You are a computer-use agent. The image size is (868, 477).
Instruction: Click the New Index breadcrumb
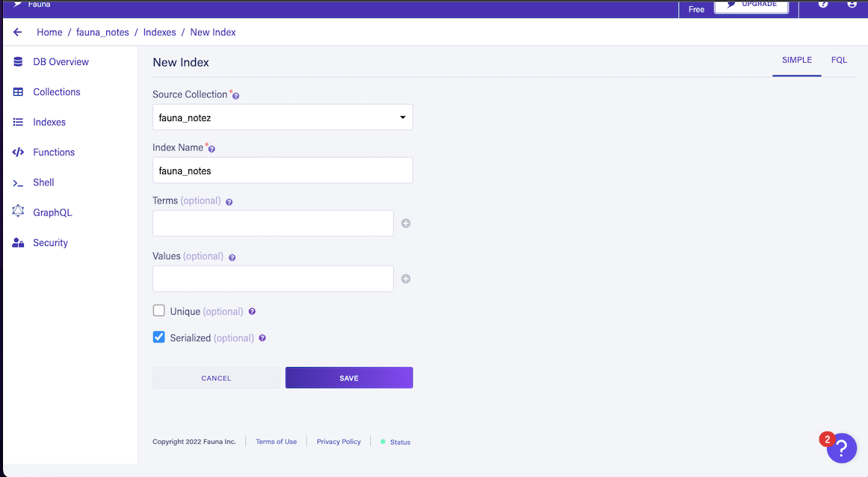tap(213, 32)
